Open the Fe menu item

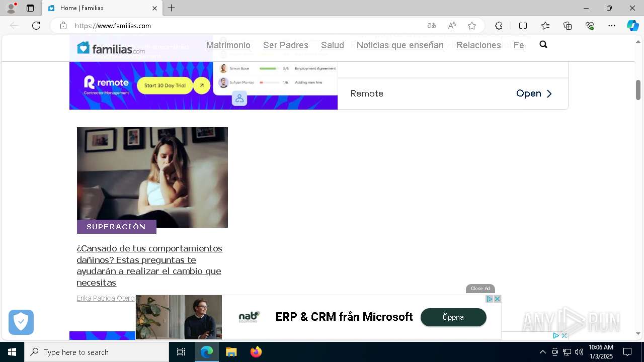pos(519,45)
